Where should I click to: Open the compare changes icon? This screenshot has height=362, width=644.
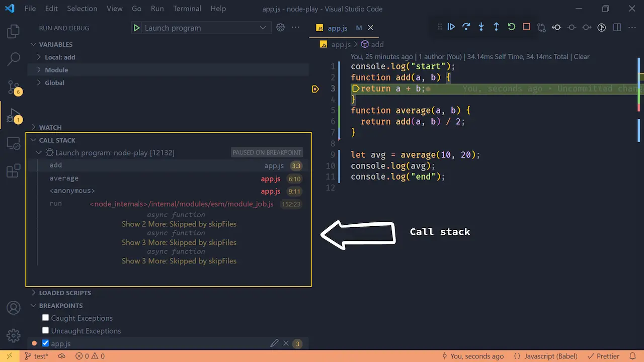[x=541, y=28]
